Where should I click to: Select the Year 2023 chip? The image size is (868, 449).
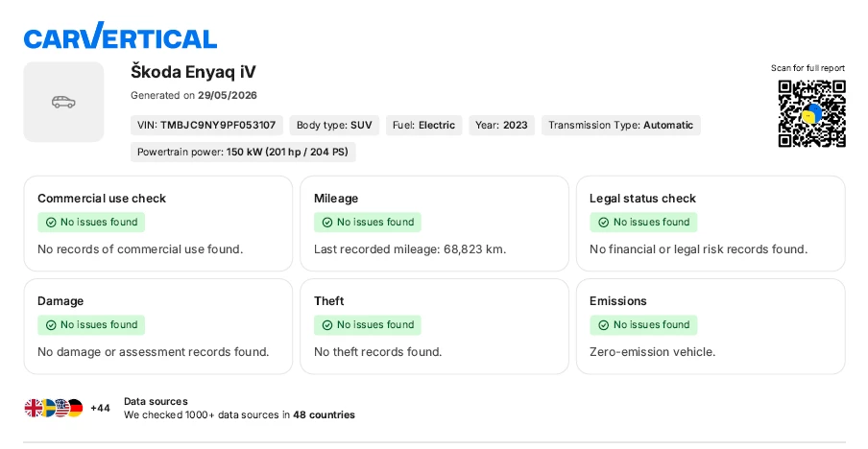pyautogui.click(x=501, y=125)
